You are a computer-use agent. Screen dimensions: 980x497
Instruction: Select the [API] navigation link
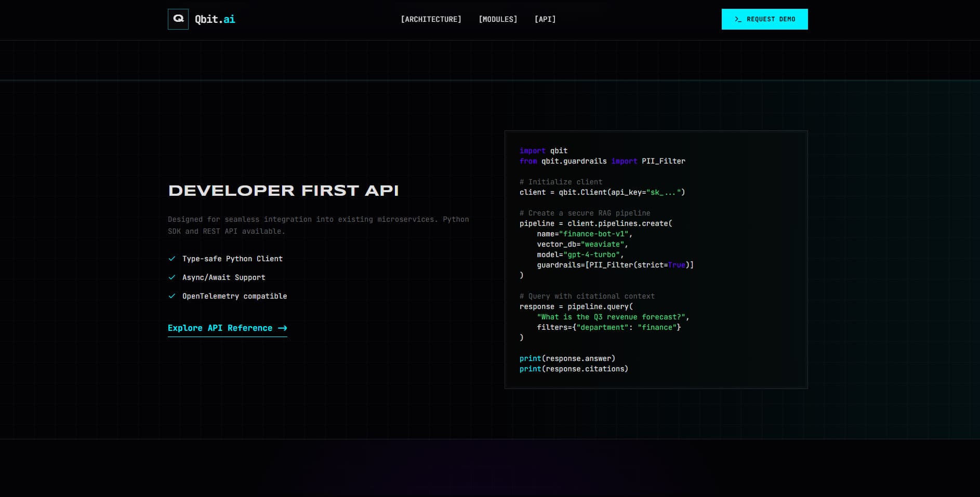coord(545,19)
